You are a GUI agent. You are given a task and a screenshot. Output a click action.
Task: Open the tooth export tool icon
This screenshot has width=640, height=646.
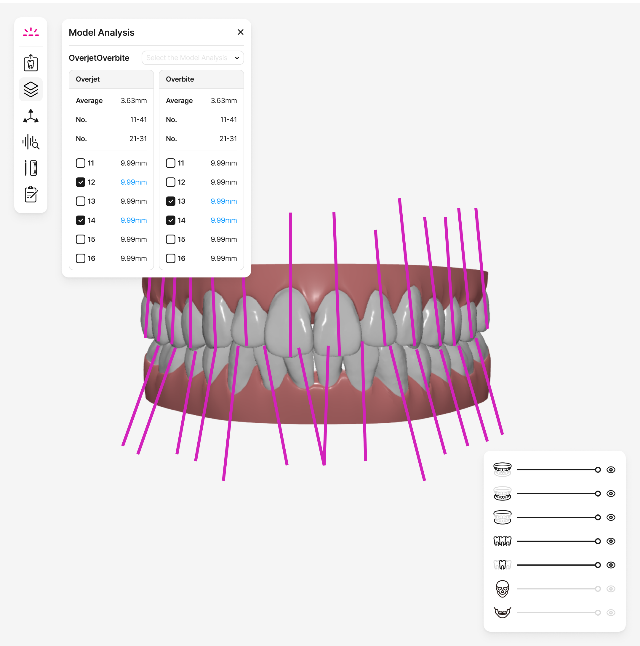[x=31, y=63]
